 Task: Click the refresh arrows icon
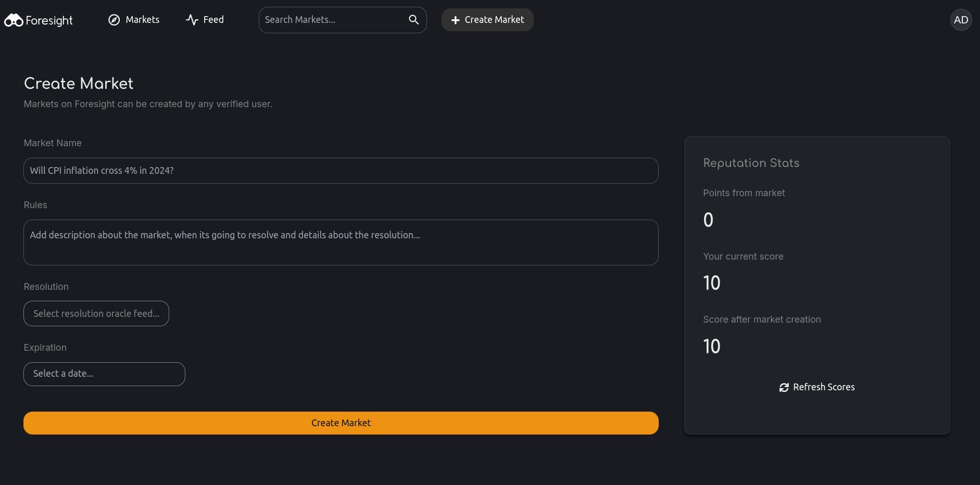pos(784,387)
